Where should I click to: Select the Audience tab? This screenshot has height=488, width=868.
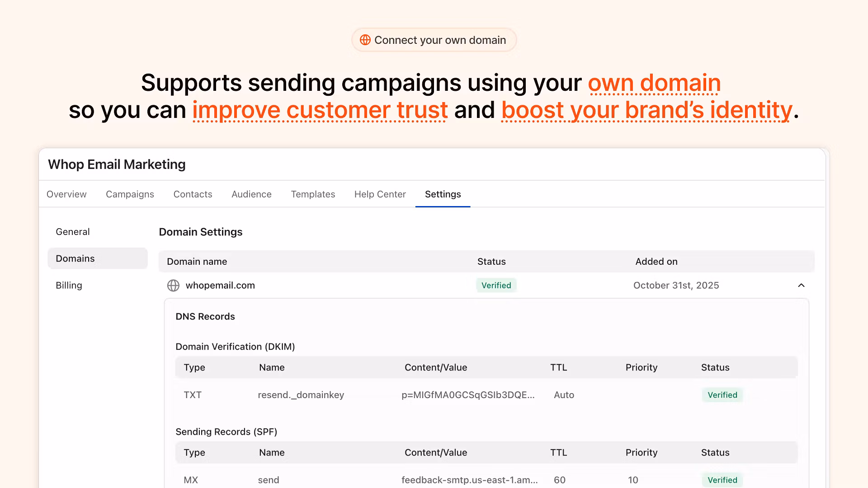click(x=251, y=194)
